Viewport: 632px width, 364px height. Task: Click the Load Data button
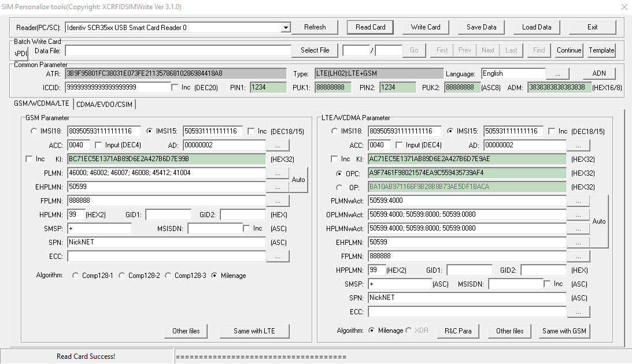[x=537, y=27]
